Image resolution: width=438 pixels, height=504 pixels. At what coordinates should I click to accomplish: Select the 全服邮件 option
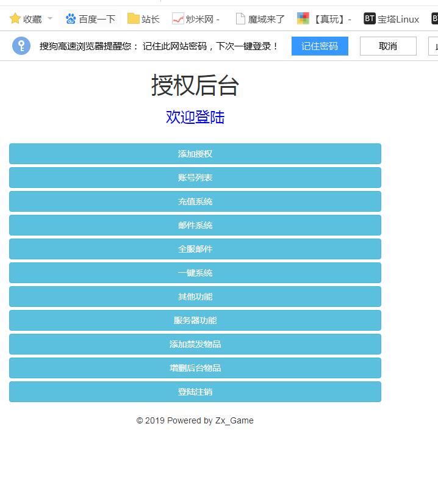[195, 249]
